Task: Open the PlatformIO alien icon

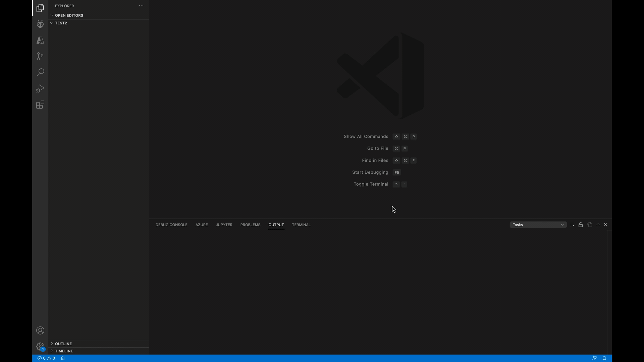Action: pos(40,24)
